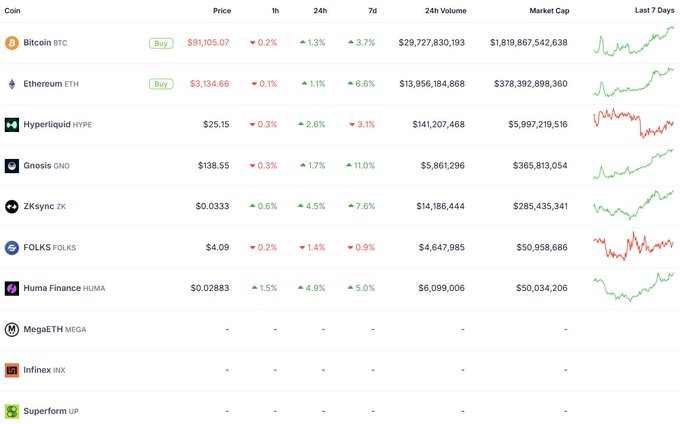This screenshot has width=680, height=424.
Task: Click the FOLKS coin logo icon
Action: 12,247
